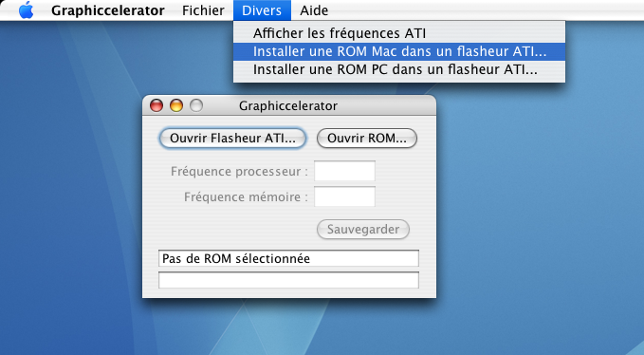Image resolution: width=644 pixels, height=355 pixels.
Task: Select Installer une ROM Mac dans un flasheur ATI
Action: coord(399,51)
